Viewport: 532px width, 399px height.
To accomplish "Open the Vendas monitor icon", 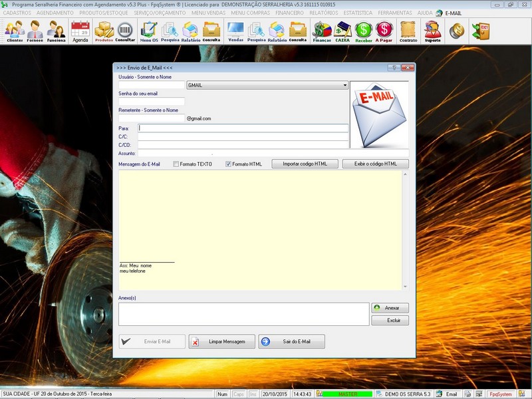I will [236, 31].
